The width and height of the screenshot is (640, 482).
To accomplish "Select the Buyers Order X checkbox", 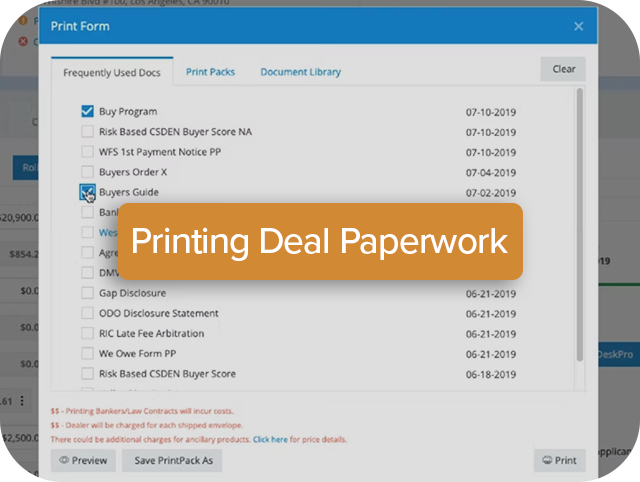I will [88, 172].
